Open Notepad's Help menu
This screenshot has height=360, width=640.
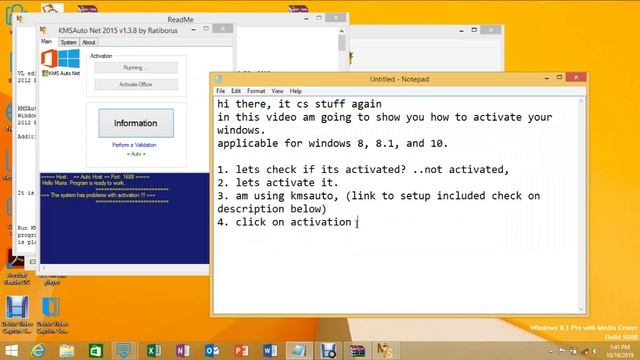point(296,91)
